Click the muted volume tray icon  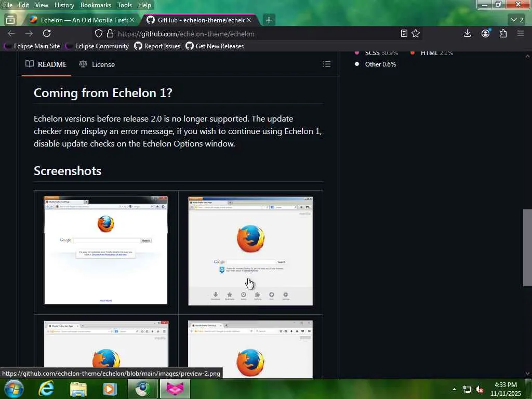point(480,390)
